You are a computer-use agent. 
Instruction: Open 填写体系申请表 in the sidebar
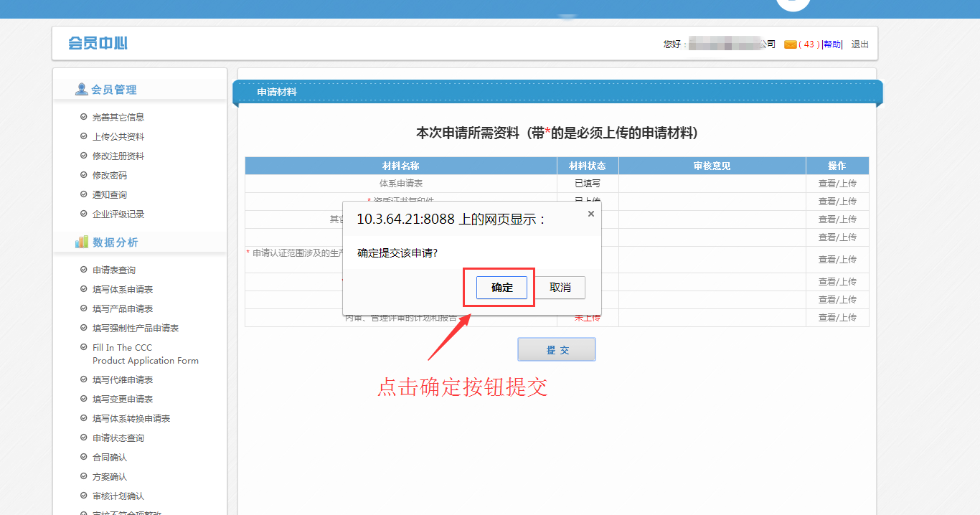122,289
